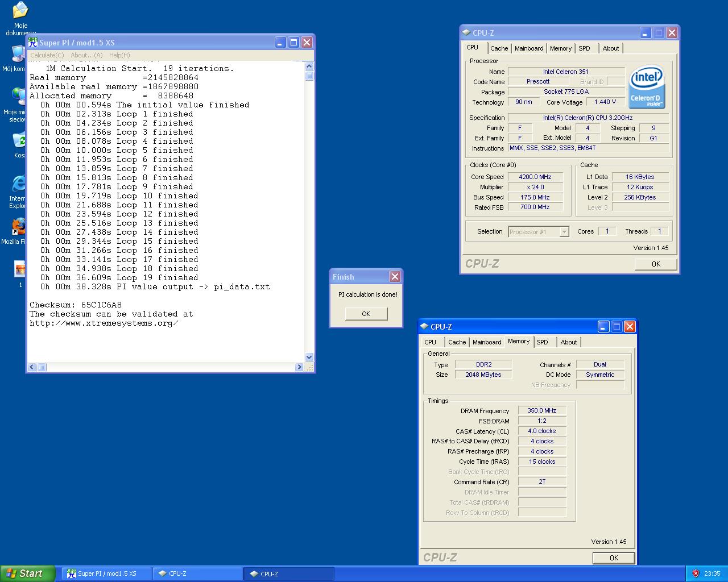
Task: Click OK in memory CPU-Z window
Action: click(x=614, y=558)
